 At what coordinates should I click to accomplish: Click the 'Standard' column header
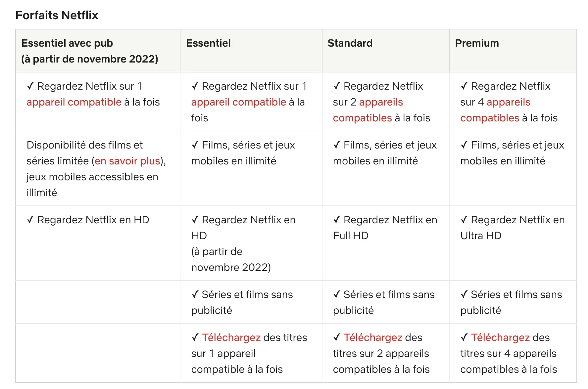click(x=350, y=43)
